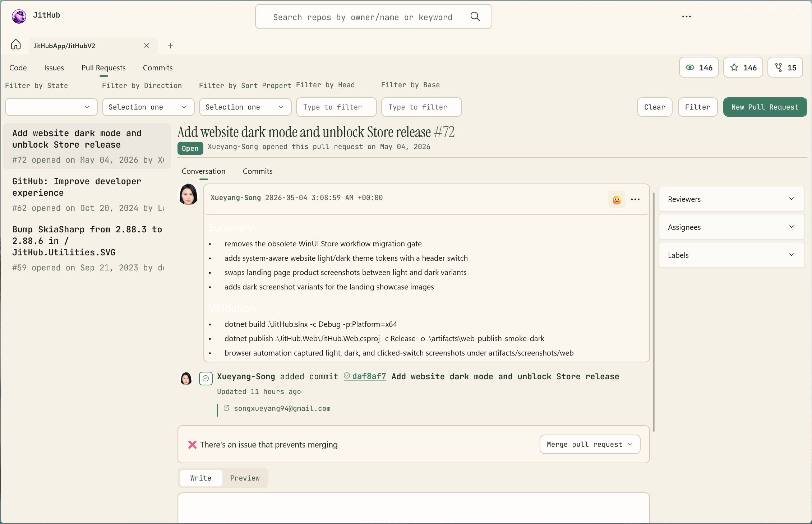This screenshot has height=524, width=812.
Task: Click Filter by Head input field
Action: 336,107
